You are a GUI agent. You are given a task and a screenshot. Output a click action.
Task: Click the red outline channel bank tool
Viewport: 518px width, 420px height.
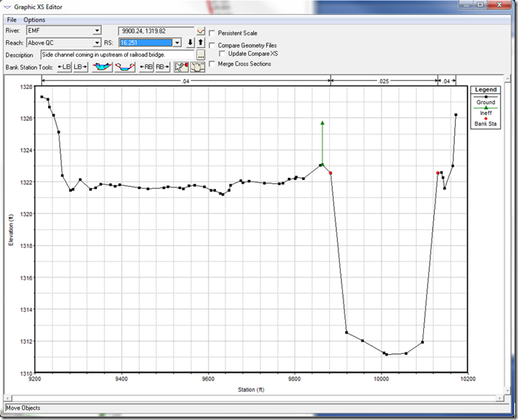(x=125, y=67)
